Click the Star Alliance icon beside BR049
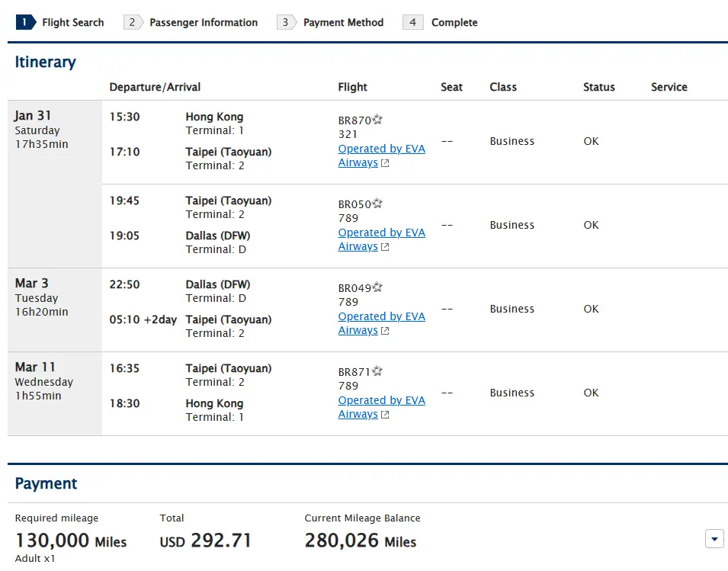Screen dimensions: 728x571 (x=377, y=287)
